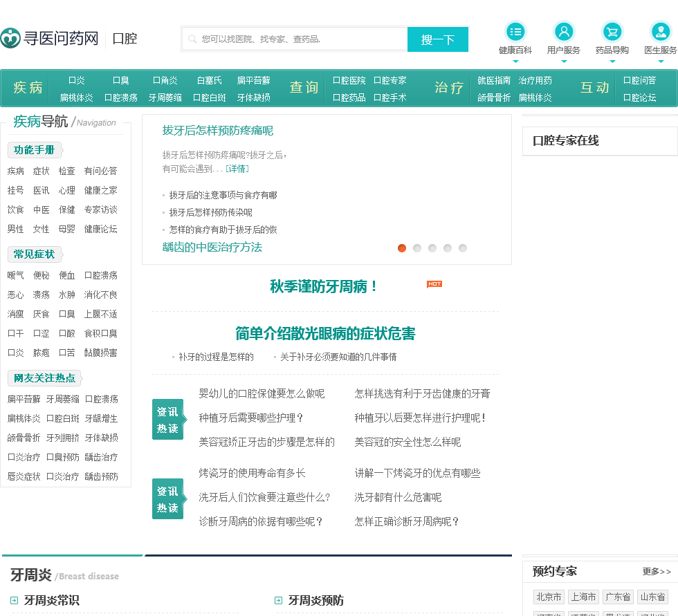Open the 更多>> link beside 预约专家
Image resolution: width=678 pixels, height=616 pixels.
pos(657,572)
